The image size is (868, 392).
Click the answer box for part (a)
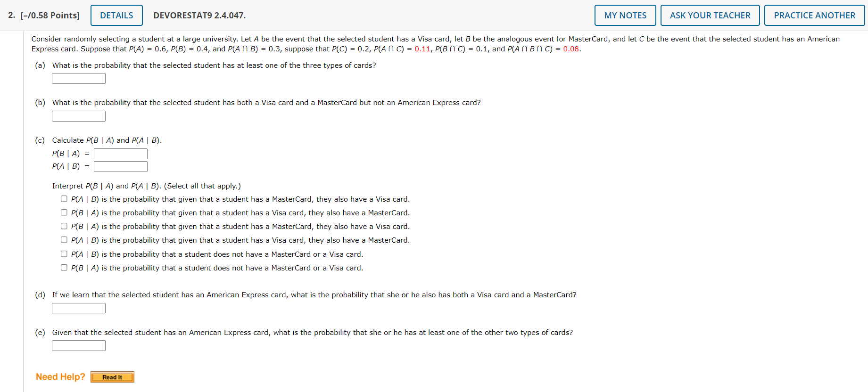coord(78,78)
